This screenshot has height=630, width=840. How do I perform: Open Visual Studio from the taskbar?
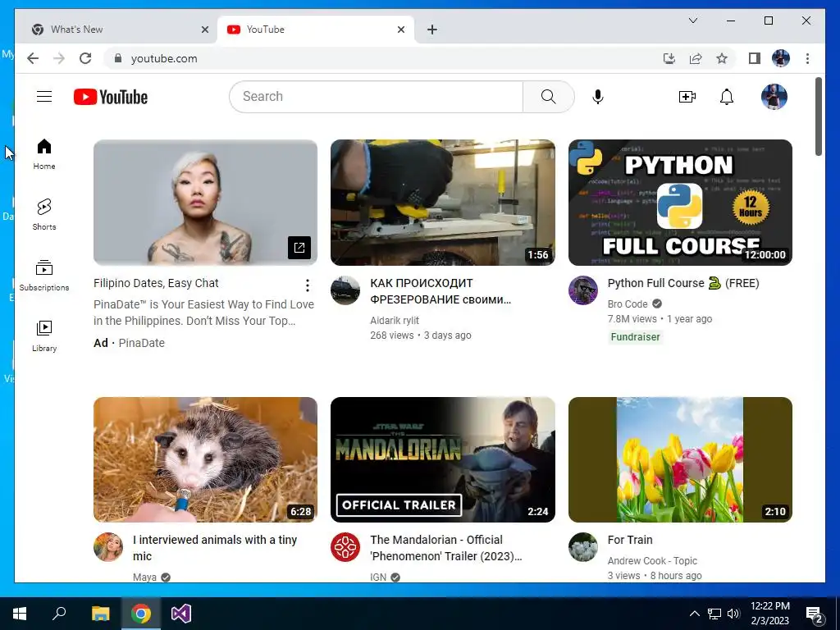pyautogui.click(x=181, y=614)
